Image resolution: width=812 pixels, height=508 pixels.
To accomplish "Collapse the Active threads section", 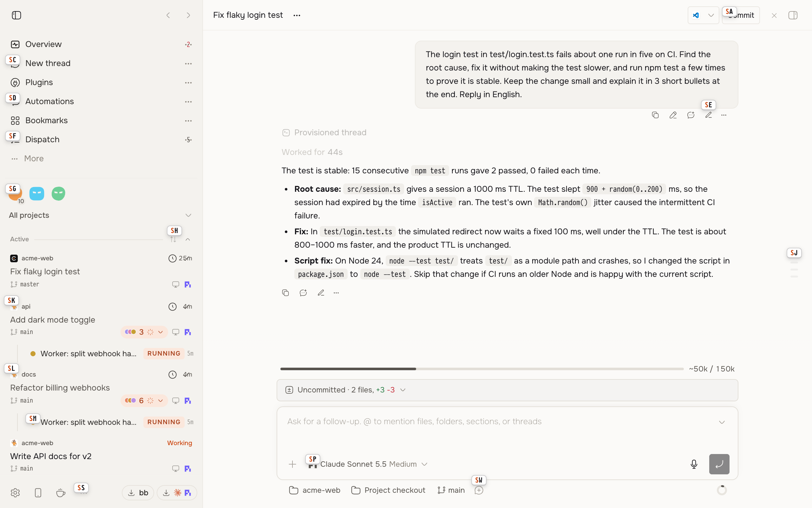I will tap(188, 239).
